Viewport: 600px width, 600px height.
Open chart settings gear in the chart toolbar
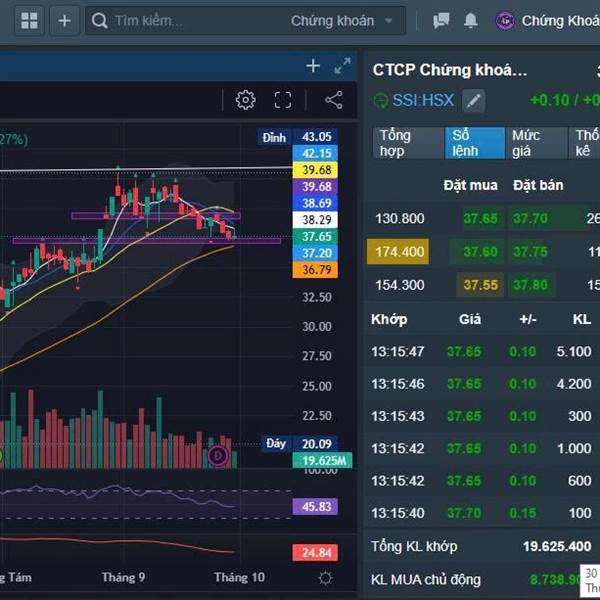(x=245, y=100)
